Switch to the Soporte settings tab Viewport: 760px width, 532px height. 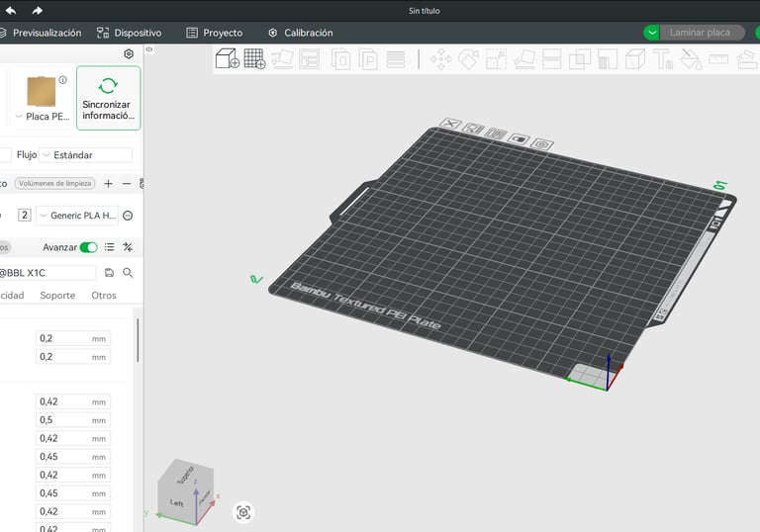(x=57, y=295)
